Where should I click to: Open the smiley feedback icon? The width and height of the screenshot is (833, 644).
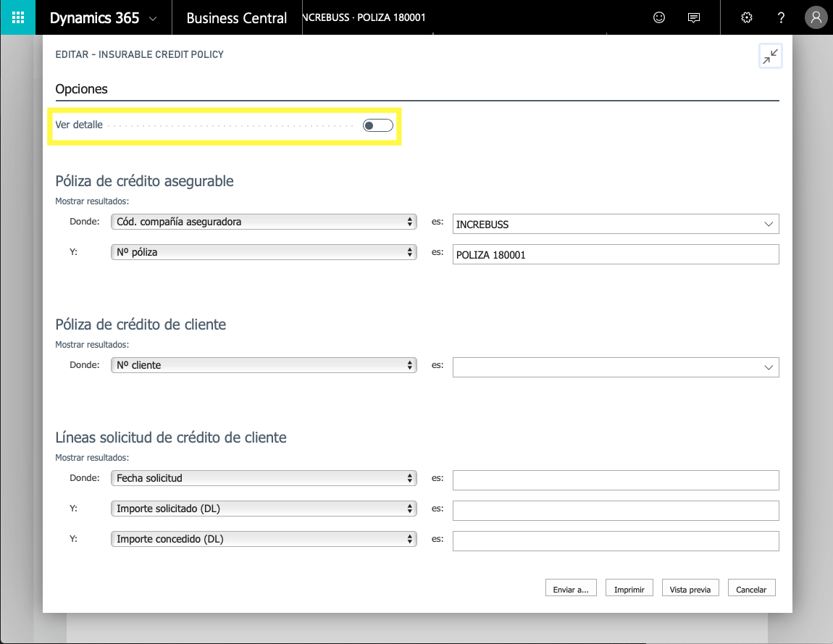[658, 17]
